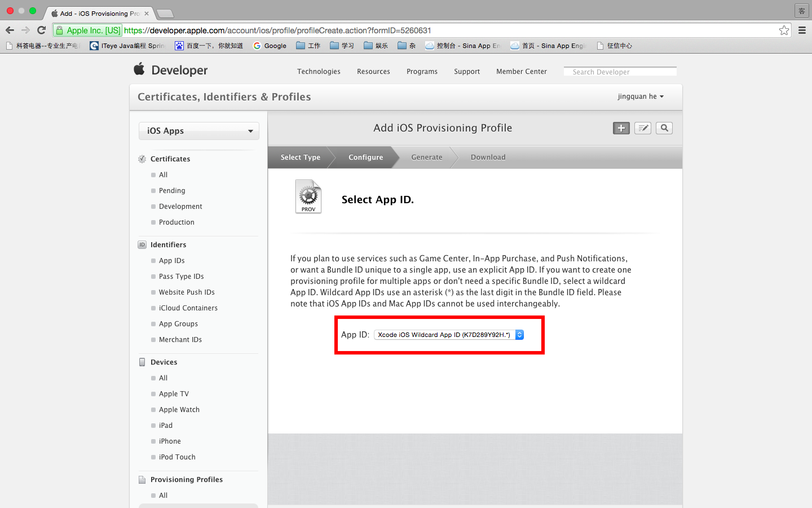
Task: Open Website Push IDs
Action: coord(187,292)
